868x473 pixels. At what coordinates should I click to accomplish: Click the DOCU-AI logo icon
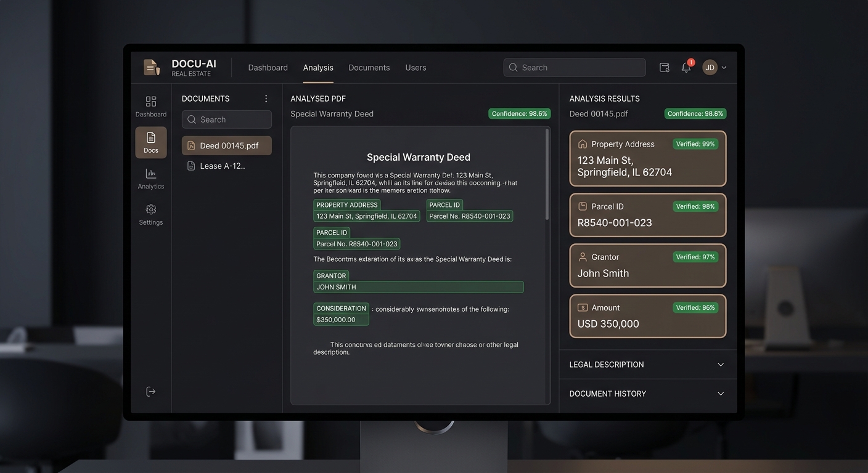[152, 67]
